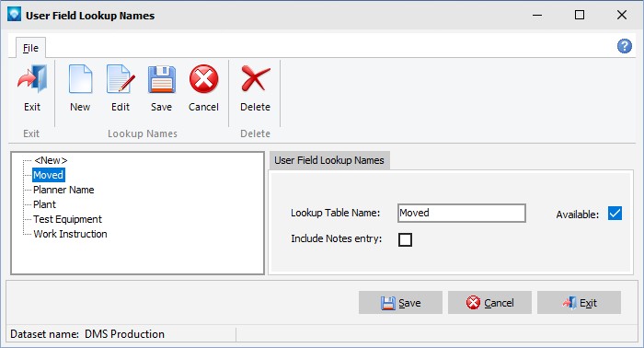Click the bottom Cancel button
The image size is (644, 348).
point(489,303)
